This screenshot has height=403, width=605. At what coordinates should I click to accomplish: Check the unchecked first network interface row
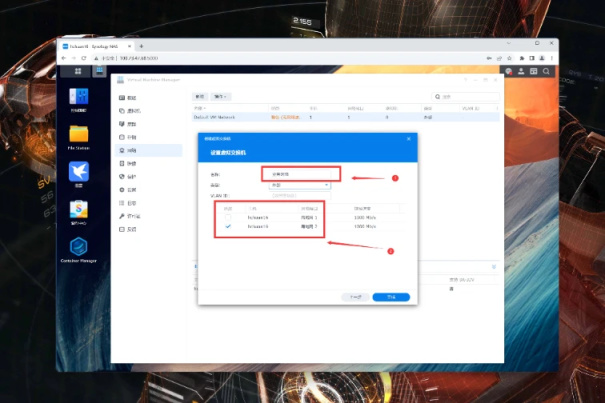[228, 217]
